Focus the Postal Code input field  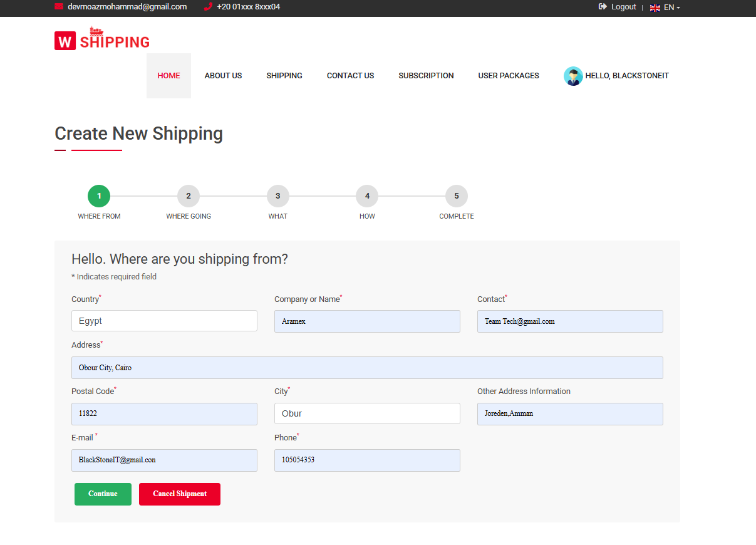(164, 414)
